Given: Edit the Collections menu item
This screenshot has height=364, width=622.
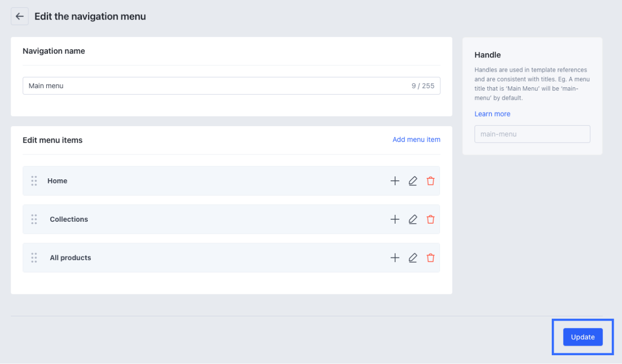Looking at the screenshot, I should [413, 219].
